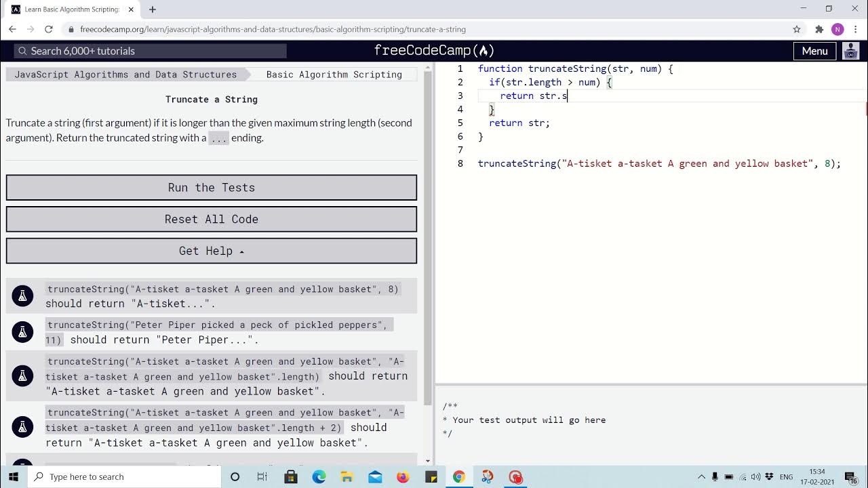Screen dimensions: 868x488
Task: Click the site padlock icon in address bar
Action: tap(71, 29)
